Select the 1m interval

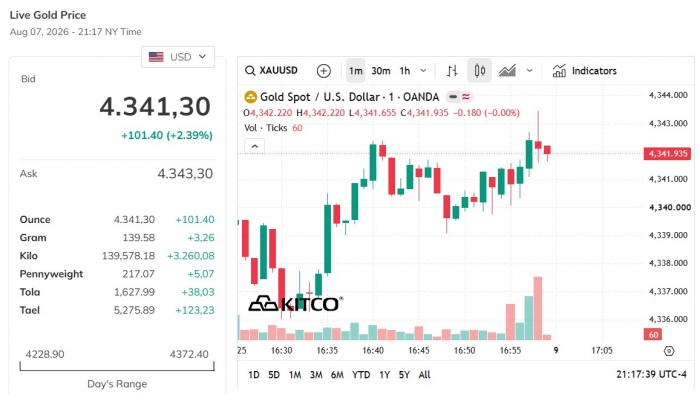pos(355,71)
